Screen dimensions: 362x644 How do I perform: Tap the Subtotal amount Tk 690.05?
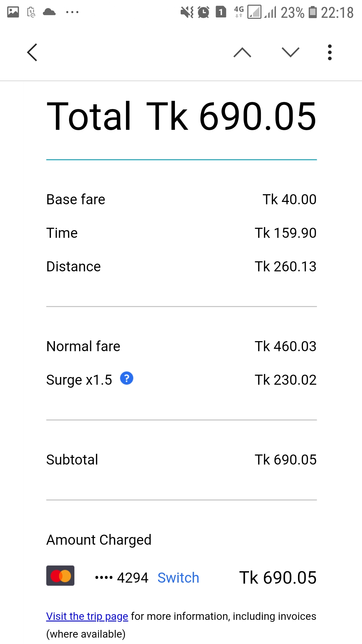point(286,460)
